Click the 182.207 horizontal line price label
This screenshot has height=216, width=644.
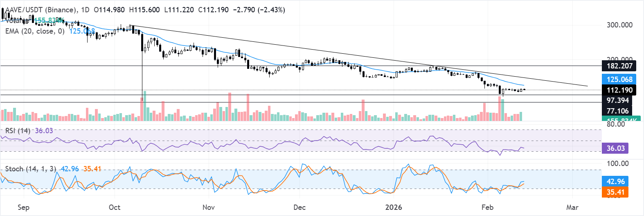pyautogui.click(x=619, y=66)
